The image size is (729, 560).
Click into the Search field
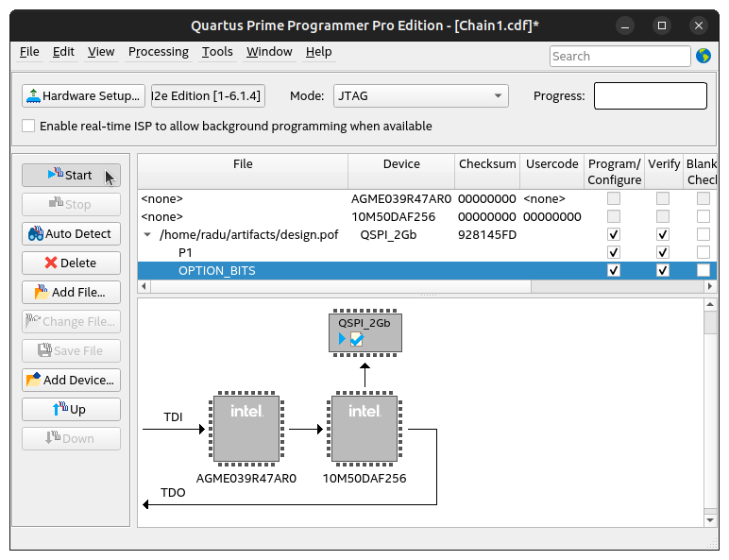[x=619, y=56]
